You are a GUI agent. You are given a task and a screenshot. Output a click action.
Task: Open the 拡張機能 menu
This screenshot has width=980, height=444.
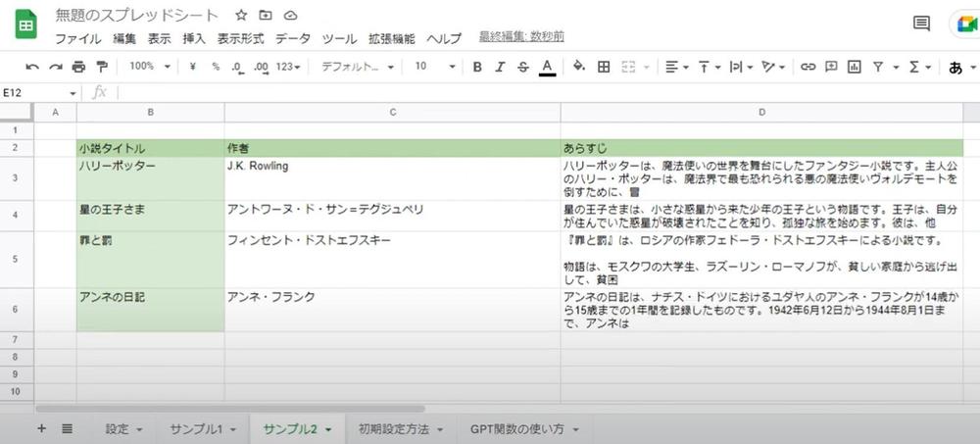pyautogui.click(x=392, y=39)
